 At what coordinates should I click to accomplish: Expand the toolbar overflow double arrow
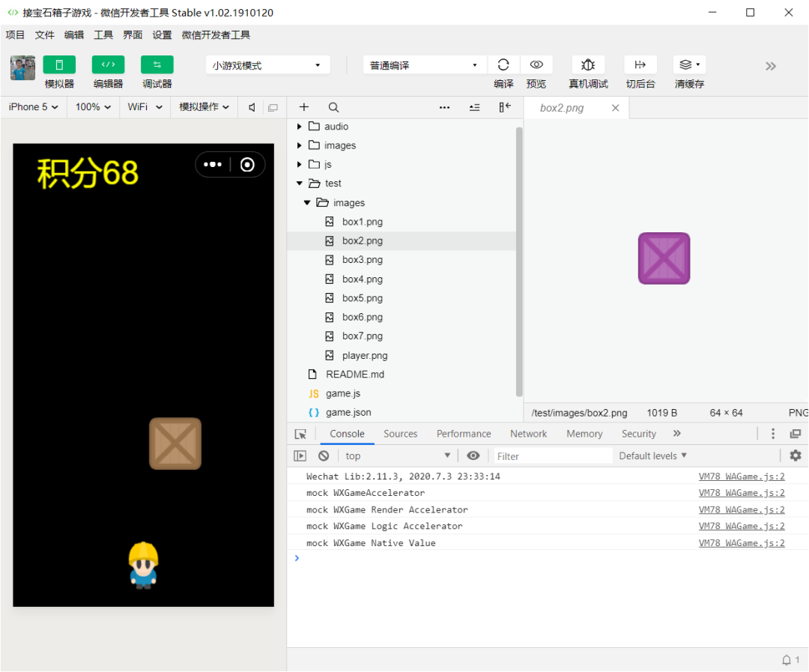770,66
